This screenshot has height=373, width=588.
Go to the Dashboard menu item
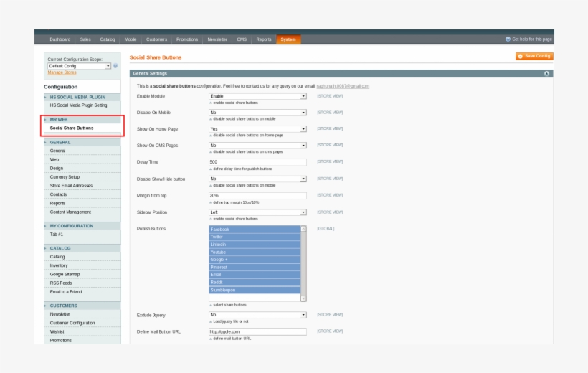[x=60, y=39]
